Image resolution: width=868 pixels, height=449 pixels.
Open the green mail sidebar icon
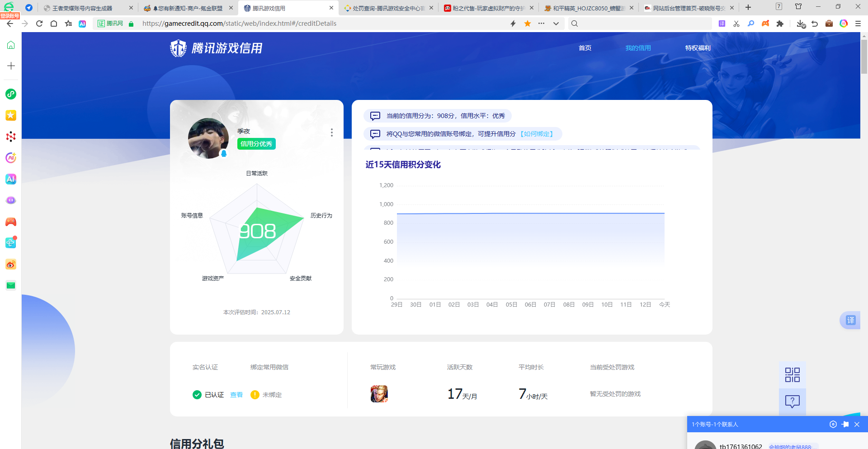11,285
